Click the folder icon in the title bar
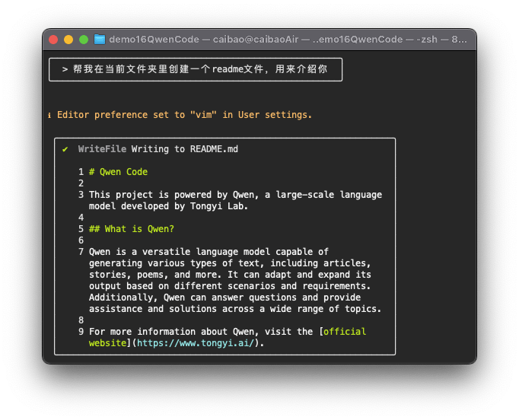 tap(99, 39)
